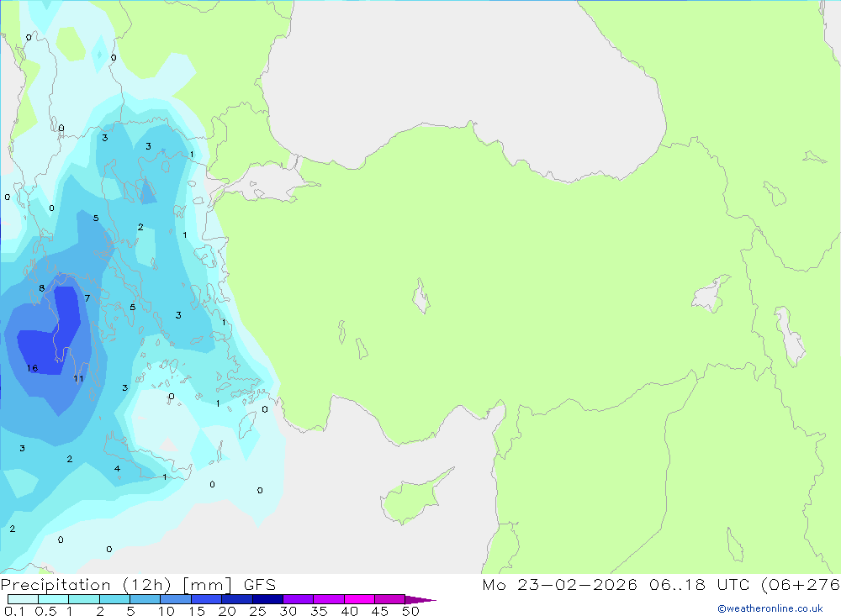
Task: Click the '30' legend label
Action: [x=288, y=611]
